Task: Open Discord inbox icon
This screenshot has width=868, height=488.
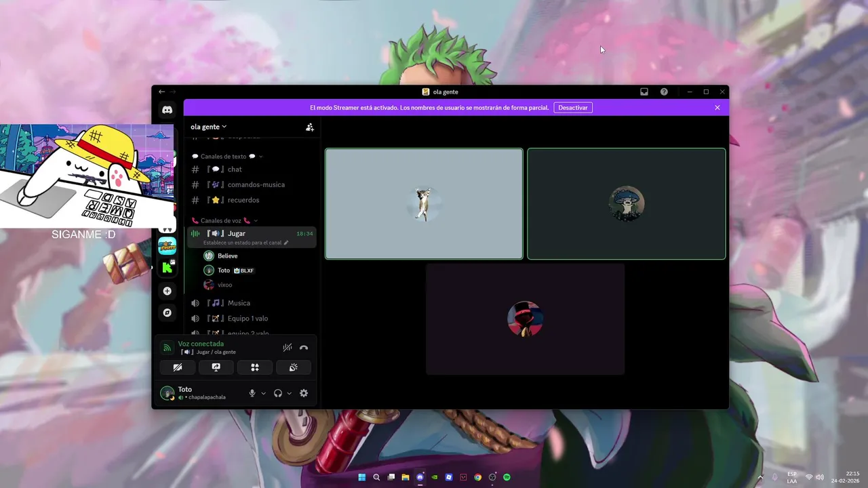Action: click(644, 91)
